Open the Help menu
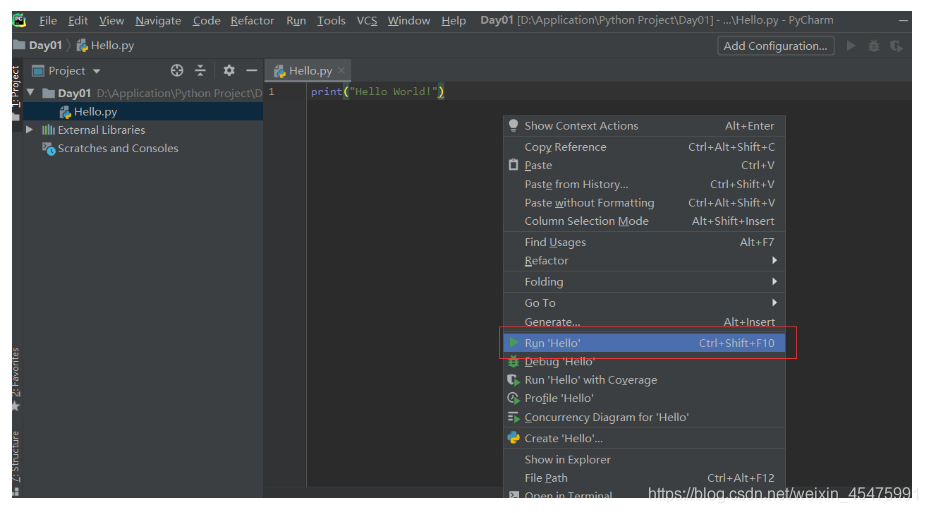The image size is (928, 513). pyautogui.click(x=453, y=21)
